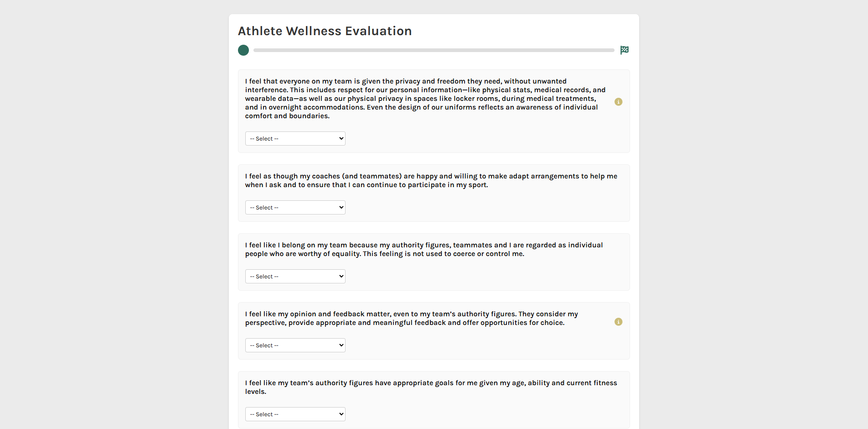The height and width of the screenshot is (429, 868).
Task: Click the green progress start circle
Action: click(243, 50)
